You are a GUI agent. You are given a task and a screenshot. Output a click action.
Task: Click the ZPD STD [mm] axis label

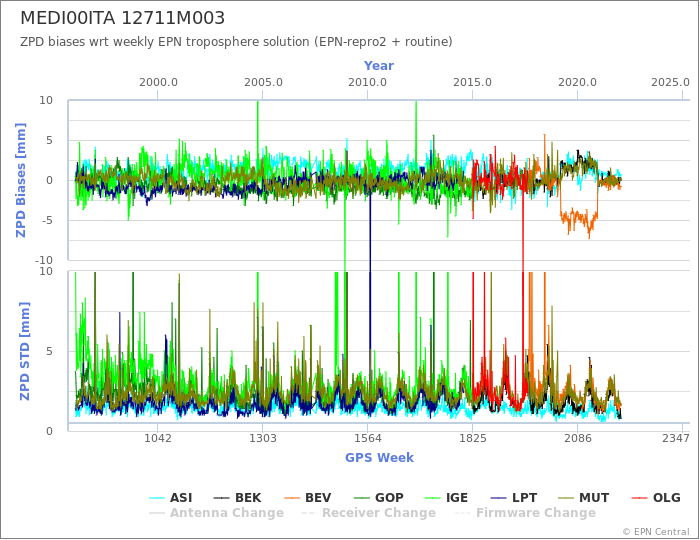point(25,351)
